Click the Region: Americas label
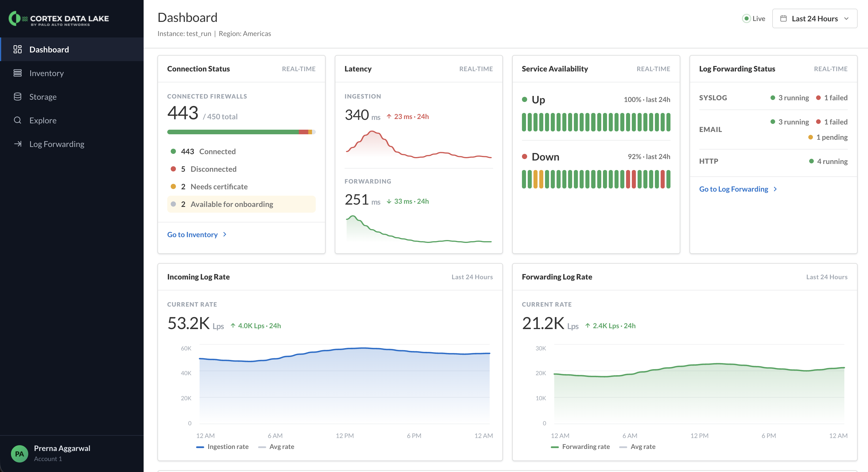Screen dimensions: 868x472 [245, 33]
